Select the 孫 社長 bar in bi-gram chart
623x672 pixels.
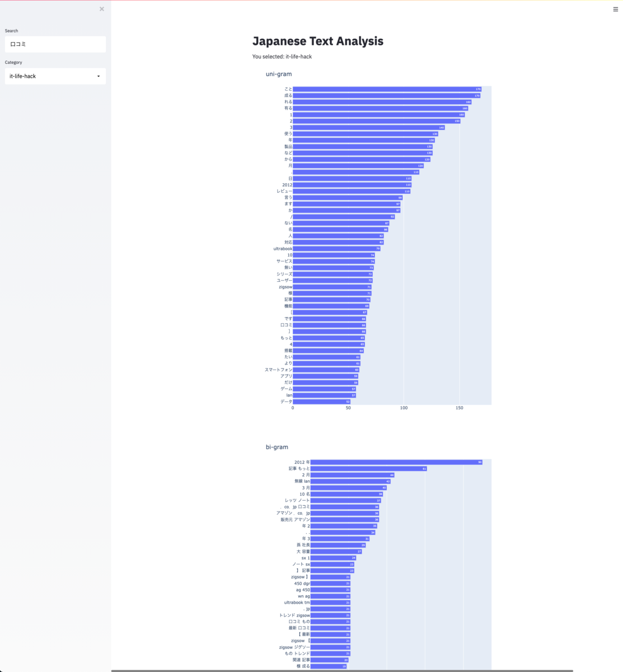[338, 545]
